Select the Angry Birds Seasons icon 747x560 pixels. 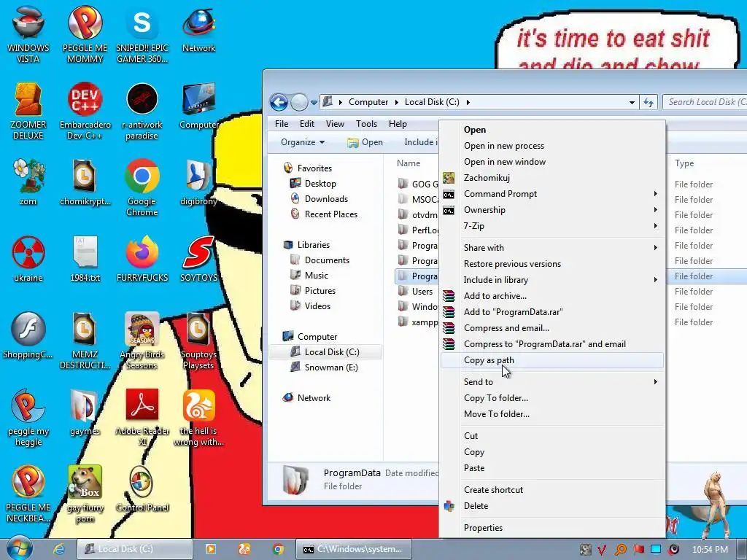142,341
